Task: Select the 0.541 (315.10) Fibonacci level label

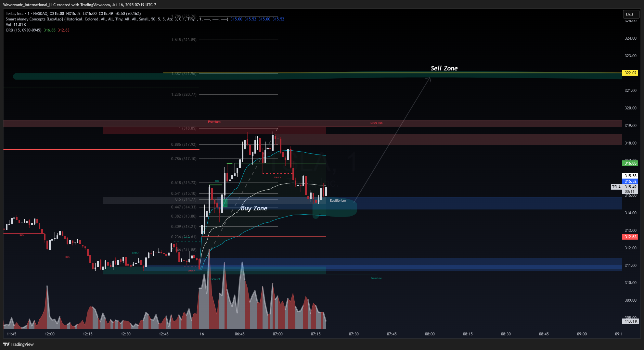Action: pyautogui.click(x=184, y=194)
